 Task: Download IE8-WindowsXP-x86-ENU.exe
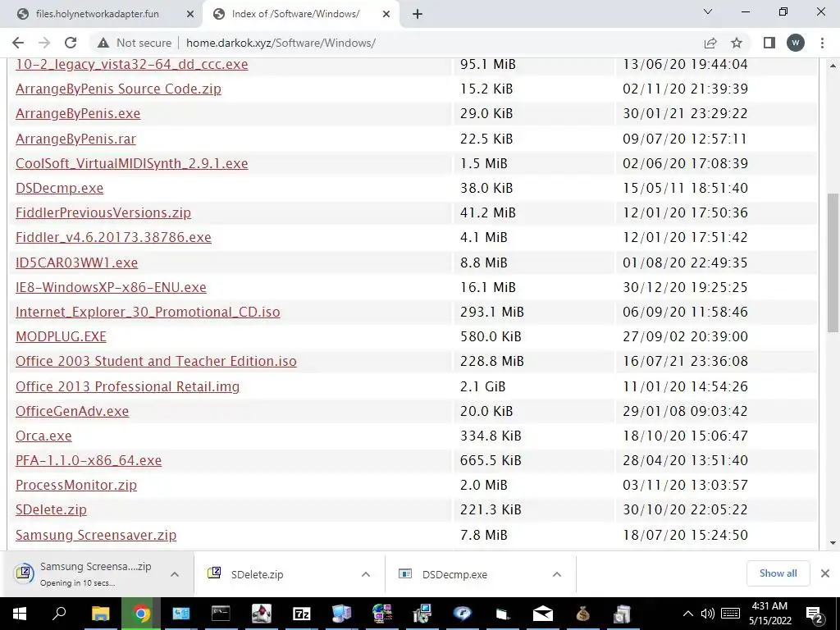111,287
